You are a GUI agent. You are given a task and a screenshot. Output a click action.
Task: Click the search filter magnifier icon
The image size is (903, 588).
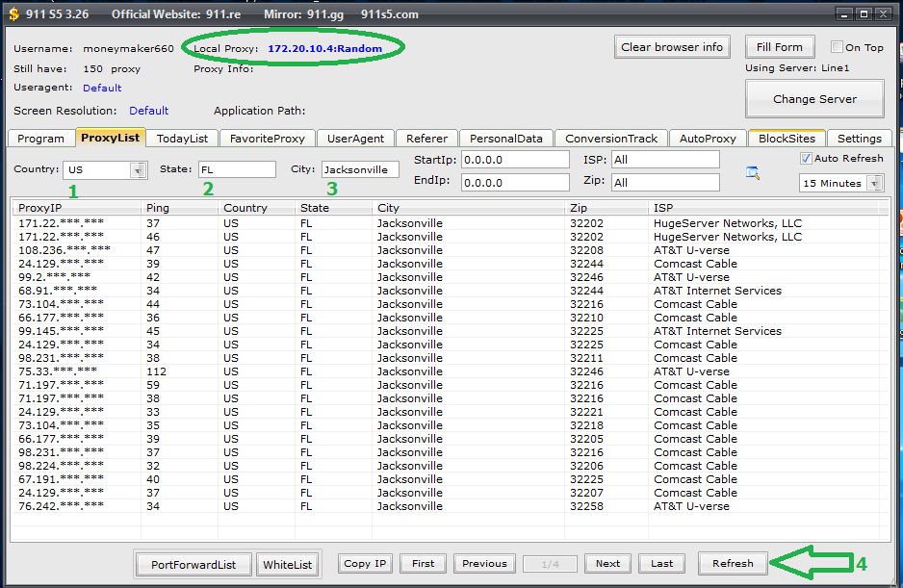click(x=753, y=173)
